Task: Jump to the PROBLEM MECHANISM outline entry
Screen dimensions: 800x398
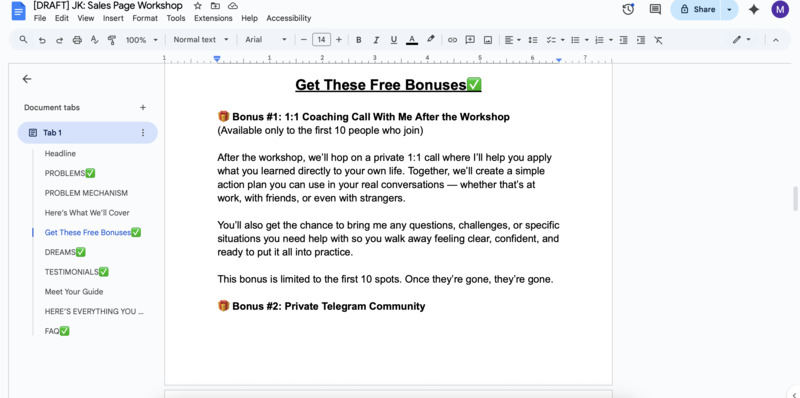Action: [86, 193]
